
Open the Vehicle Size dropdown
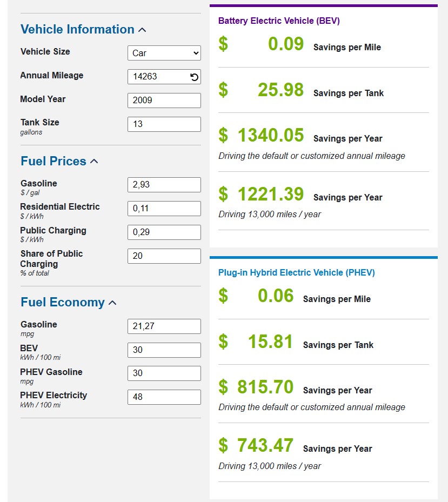(x=164, y=53)
